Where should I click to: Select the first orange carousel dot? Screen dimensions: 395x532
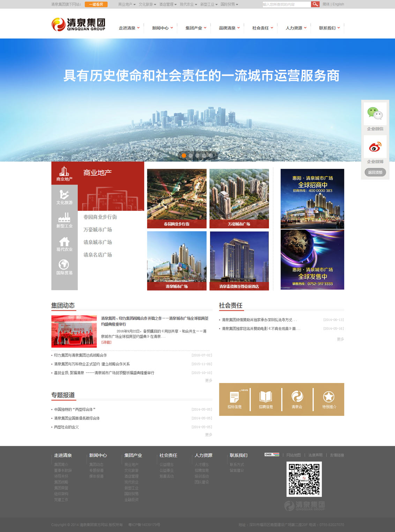tap(184, 156)
